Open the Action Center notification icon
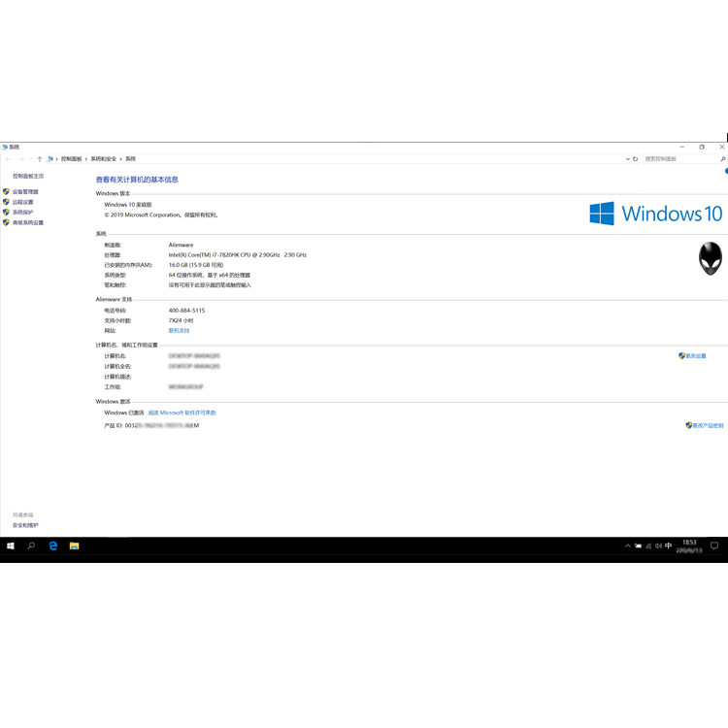Screen dimensions: 728x728 (714, 546)
